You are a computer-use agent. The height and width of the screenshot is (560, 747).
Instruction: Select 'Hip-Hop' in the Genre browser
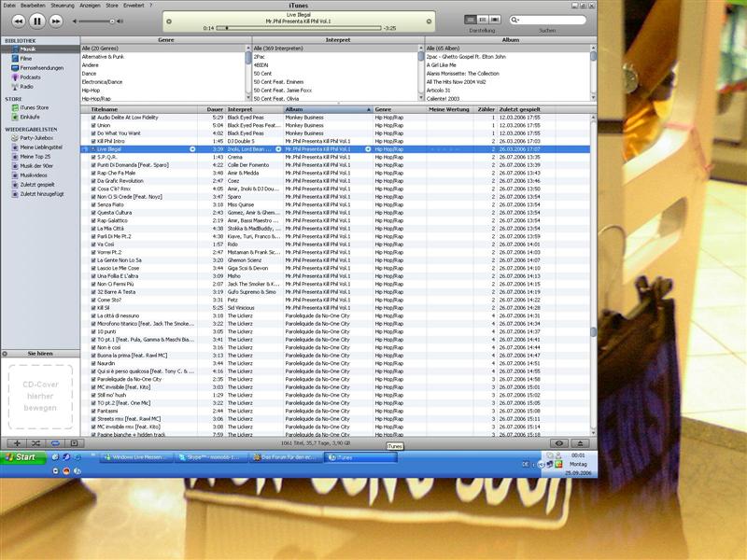92,90
